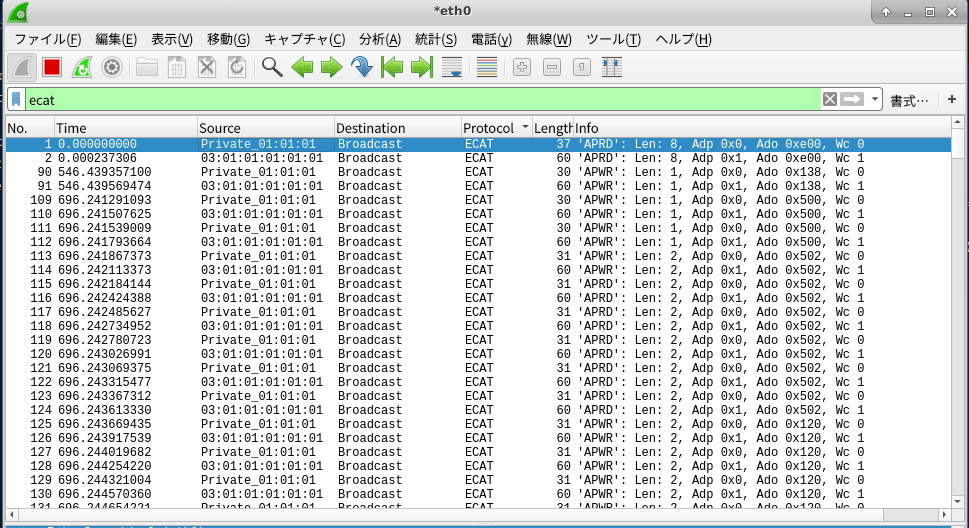Image resolution: width=969 pixels, height=528 pixels.
Task: Sort by the Destination column header
Action: pyautogui.click(x=397, y=128)
